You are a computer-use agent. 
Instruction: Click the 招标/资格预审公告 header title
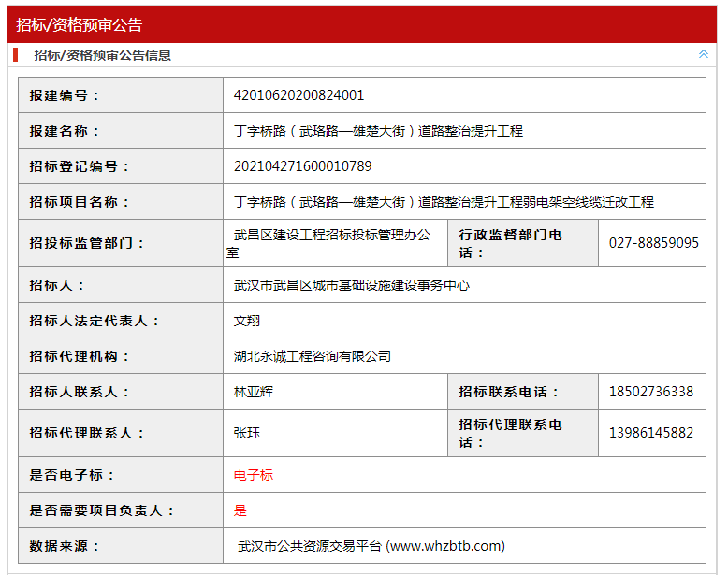79,24
